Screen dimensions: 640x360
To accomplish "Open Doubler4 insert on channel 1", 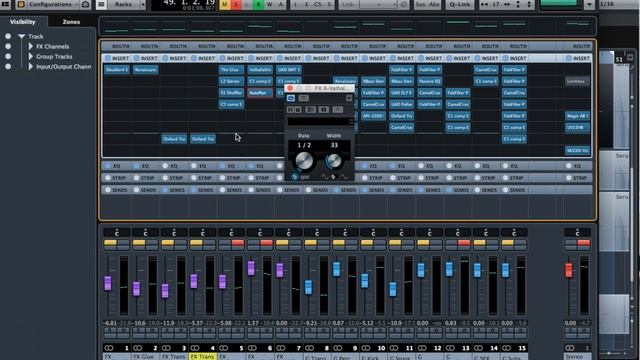I will (117, 70).
